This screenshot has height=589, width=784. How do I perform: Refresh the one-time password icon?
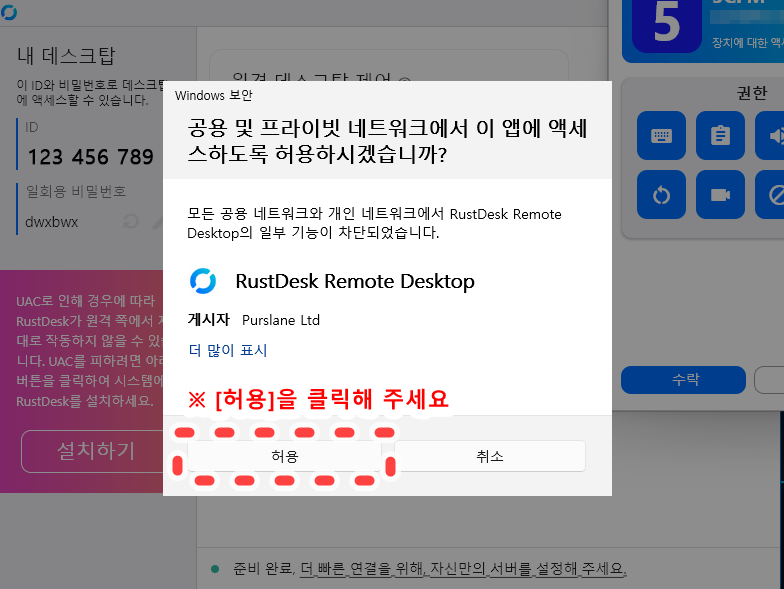click(x=131, y=221)
